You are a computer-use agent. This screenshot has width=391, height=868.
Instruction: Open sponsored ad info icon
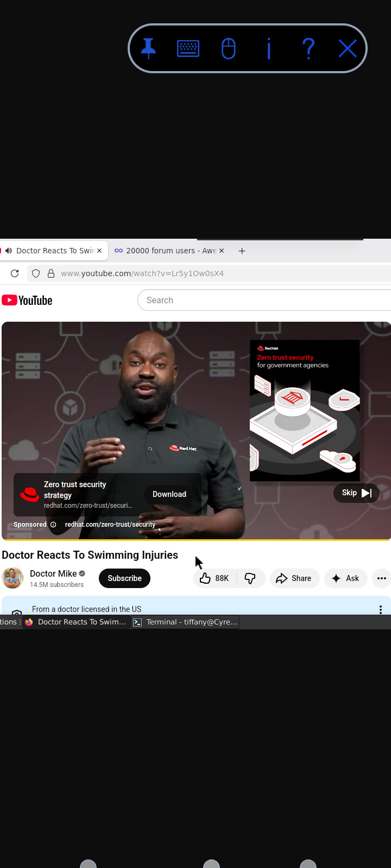(x=53, y=525)
